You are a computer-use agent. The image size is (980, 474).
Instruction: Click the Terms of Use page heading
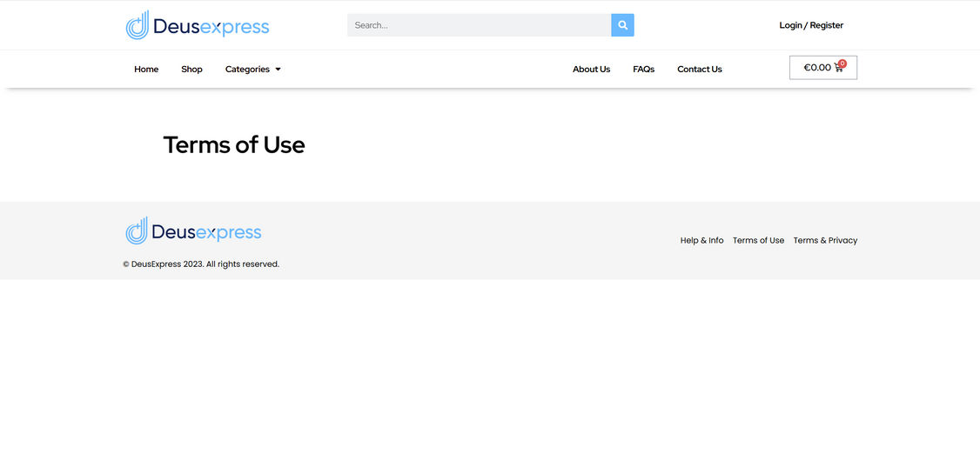(x=234, y=144)
